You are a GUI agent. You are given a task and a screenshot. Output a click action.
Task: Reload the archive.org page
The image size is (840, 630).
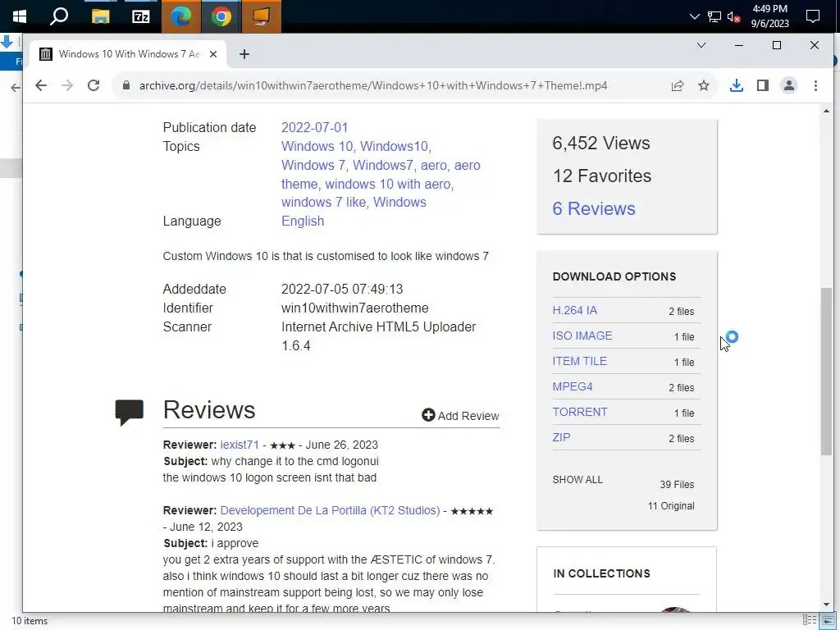pyautogui.click(x=94, y=85)
